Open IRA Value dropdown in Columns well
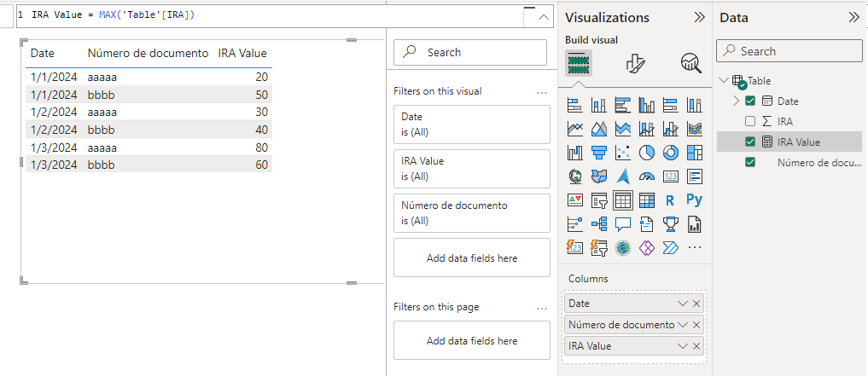The height and width of the screenshot is (376, 868). click(683, 346)
